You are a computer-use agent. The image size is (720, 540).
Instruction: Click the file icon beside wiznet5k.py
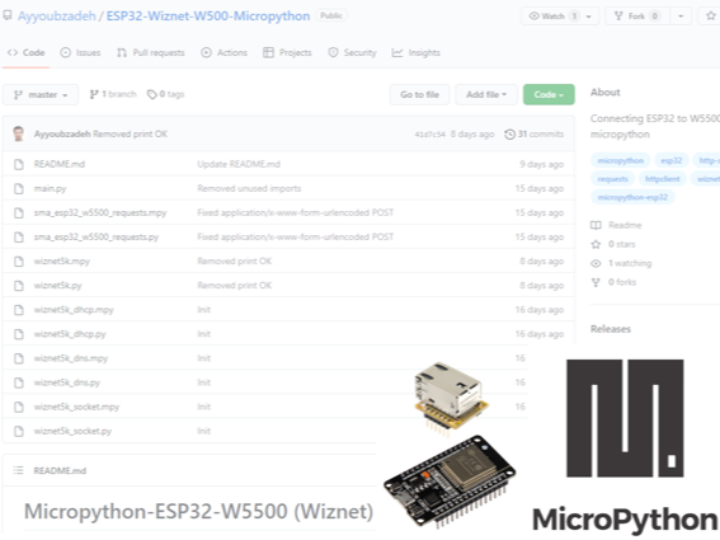19,286
